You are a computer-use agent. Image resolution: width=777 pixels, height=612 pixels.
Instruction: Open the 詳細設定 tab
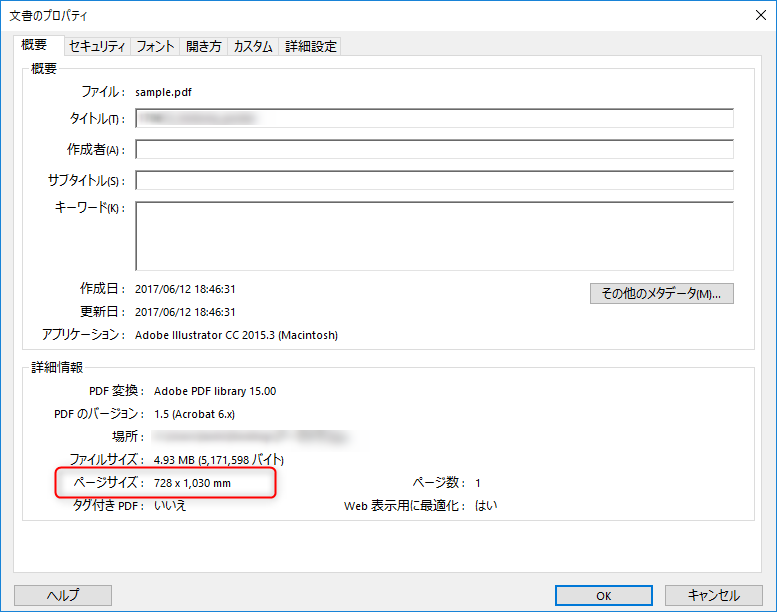pyautogui.click(x=311, y=46)
